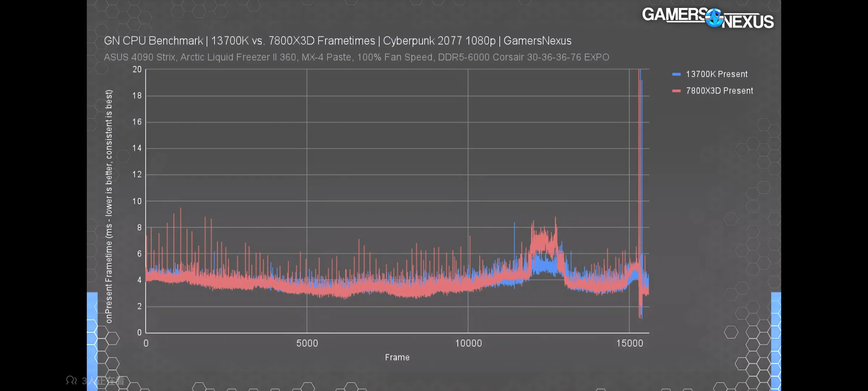Select the '7800X3D Present' legend label
Image resolution: width=868 pixels, height=391 pixels.
coord(719,91)
